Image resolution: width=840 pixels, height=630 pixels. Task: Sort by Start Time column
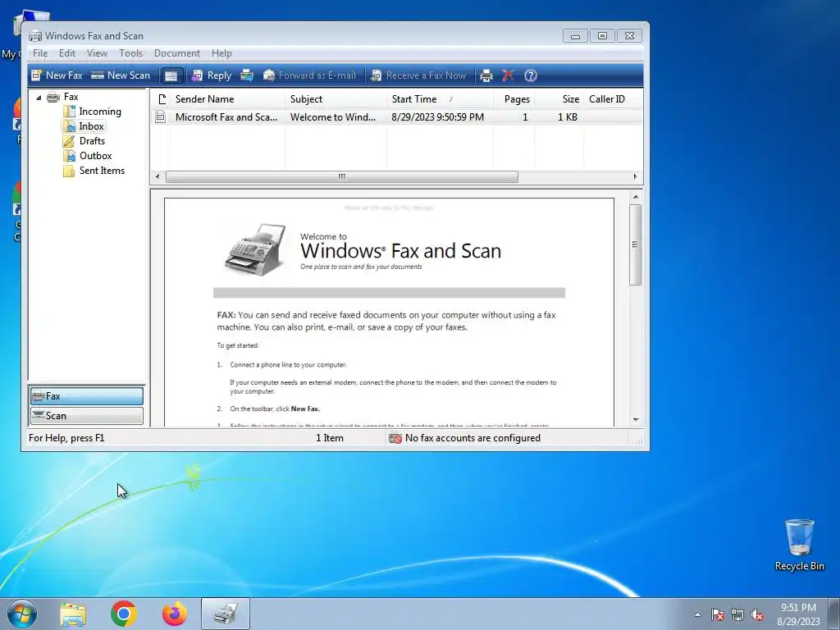(x=440, y=99)
